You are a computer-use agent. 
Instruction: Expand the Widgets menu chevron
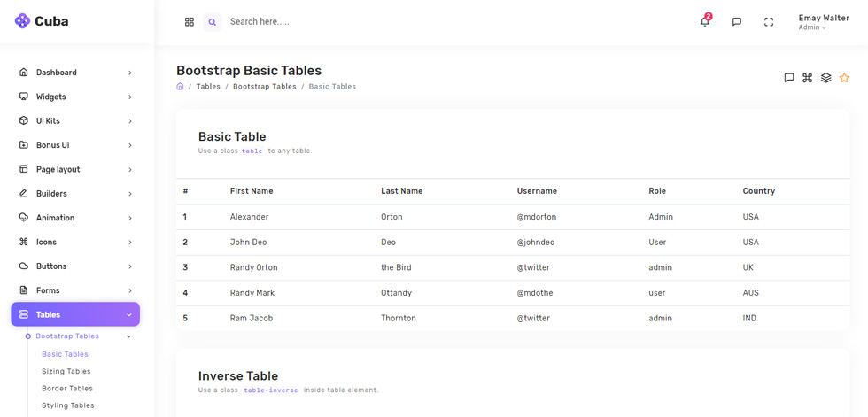[130, 97]
